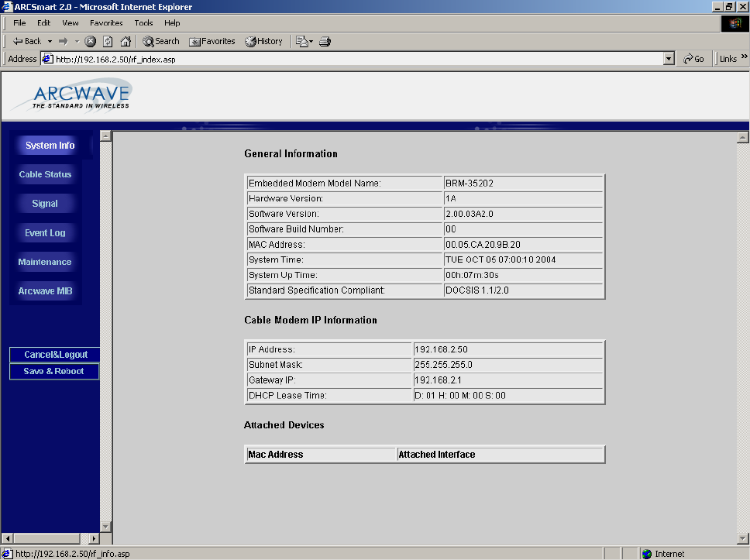
Task: Open the address bar dropdown arrow
Action: pos(669,59)
